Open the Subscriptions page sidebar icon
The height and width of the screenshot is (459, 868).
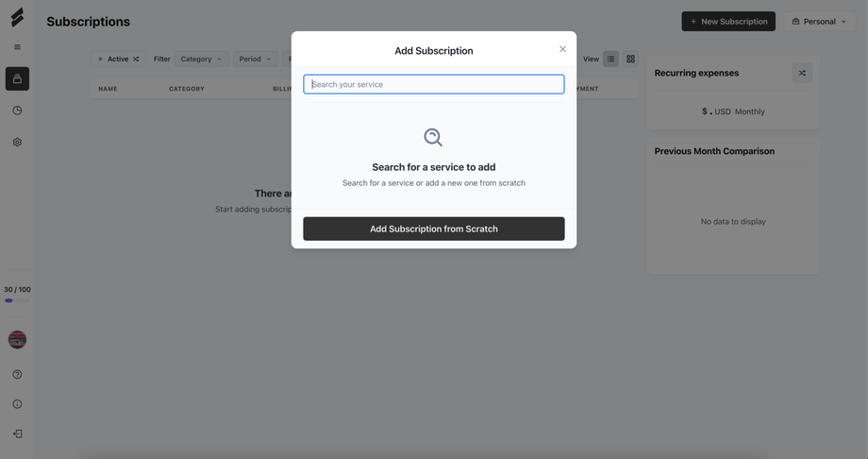17,78
